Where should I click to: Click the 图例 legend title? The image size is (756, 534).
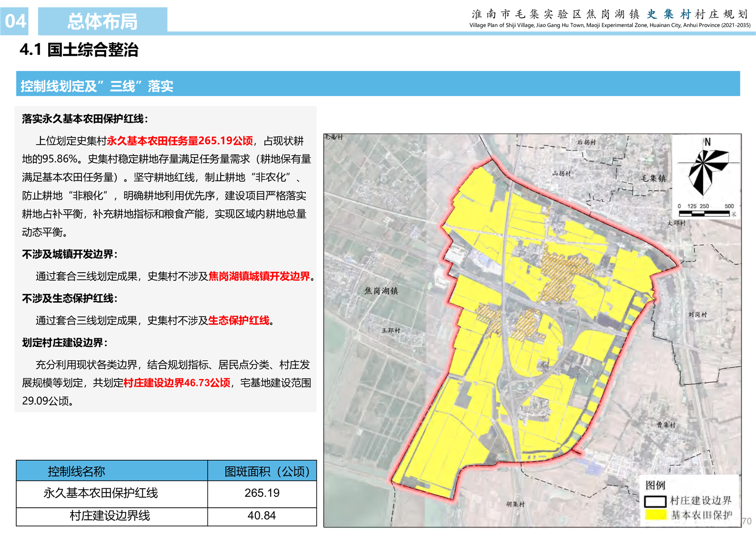coord(655,485)
